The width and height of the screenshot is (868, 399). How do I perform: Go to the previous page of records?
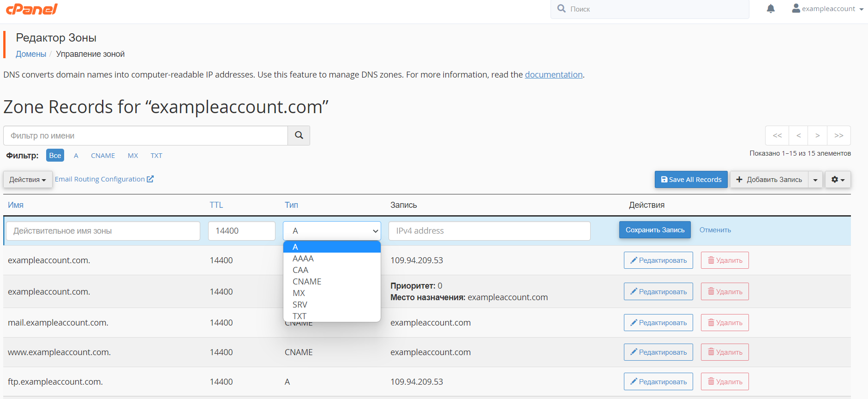(x=798, y=136)
